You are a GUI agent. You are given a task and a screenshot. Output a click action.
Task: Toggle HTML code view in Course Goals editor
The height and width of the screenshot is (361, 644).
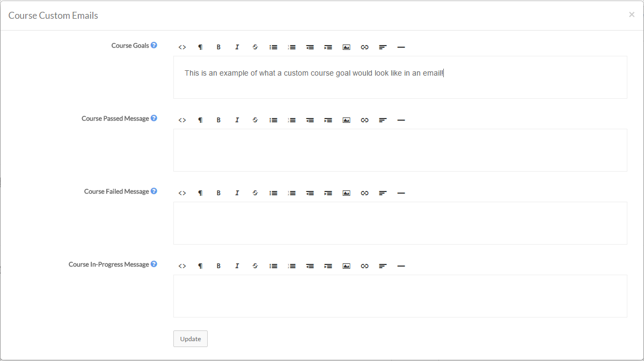pyautogui.click(x=182, y=47)
